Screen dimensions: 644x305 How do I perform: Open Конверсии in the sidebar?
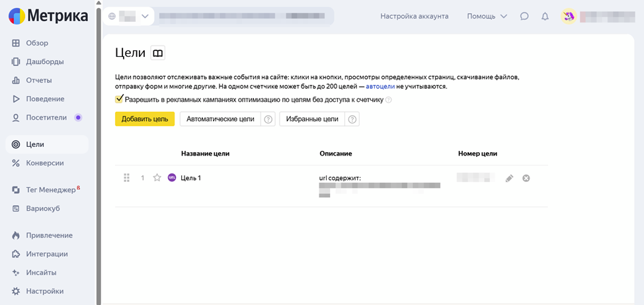[44, 163]
